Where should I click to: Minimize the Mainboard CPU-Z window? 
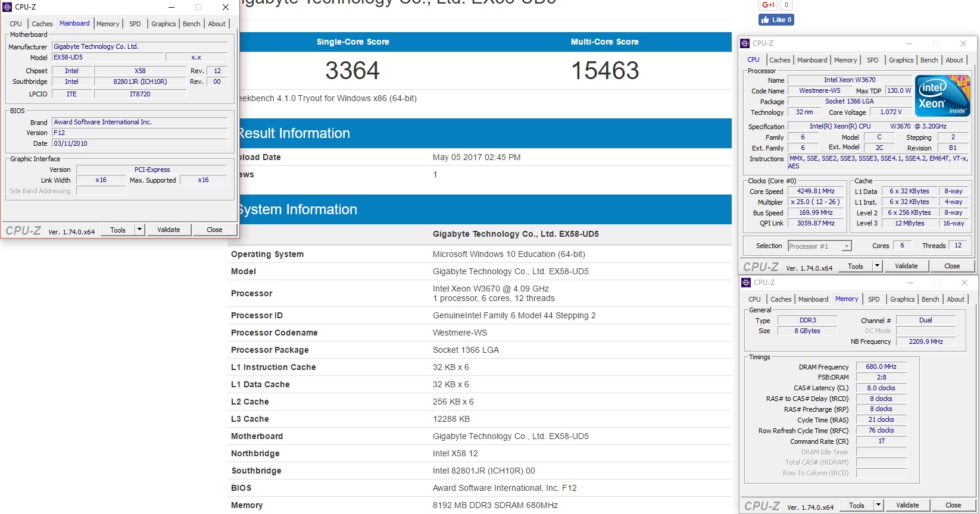(171, 7)
